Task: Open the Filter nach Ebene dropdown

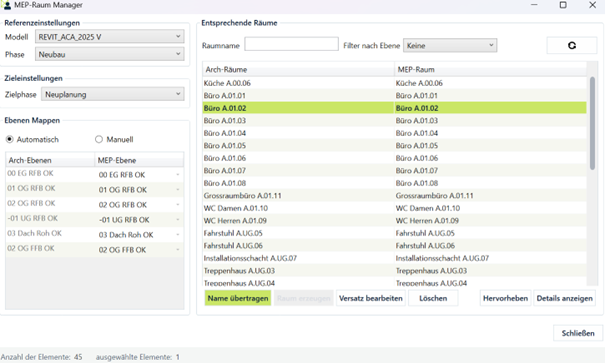Action: [x=450, y=46]
